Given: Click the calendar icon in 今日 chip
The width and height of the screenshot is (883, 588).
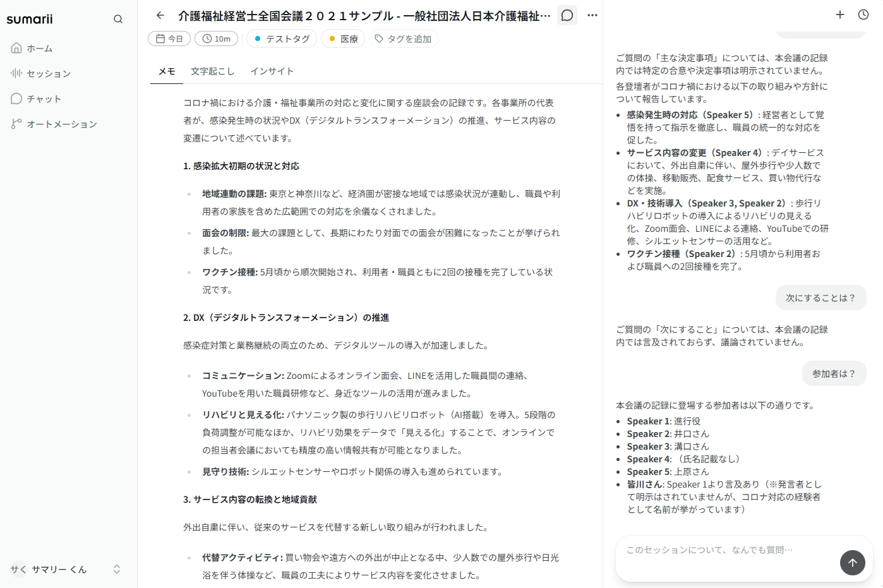Looking at the screenshot, I should 160,39.
